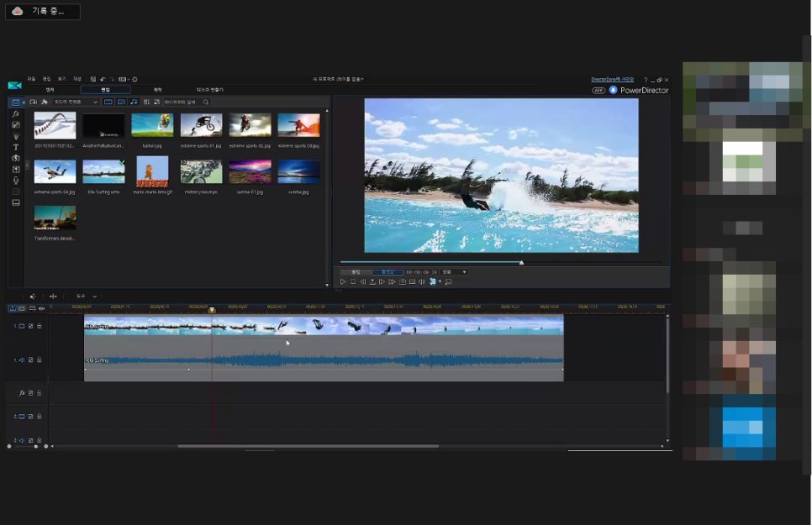Screen dimensions: 812x525
Task: Expand the 3D configuration dropdown arrow
Action: 440,281
